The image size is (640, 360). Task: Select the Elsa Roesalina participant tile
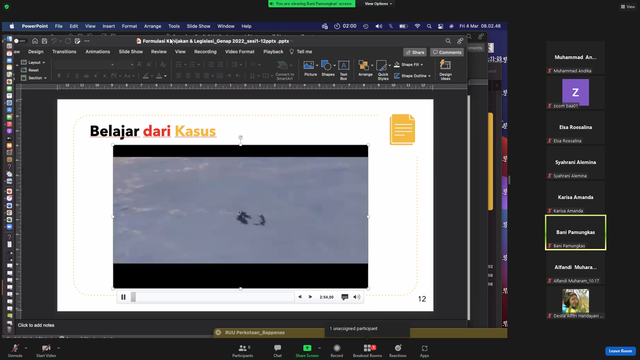[x=576, y=127]
